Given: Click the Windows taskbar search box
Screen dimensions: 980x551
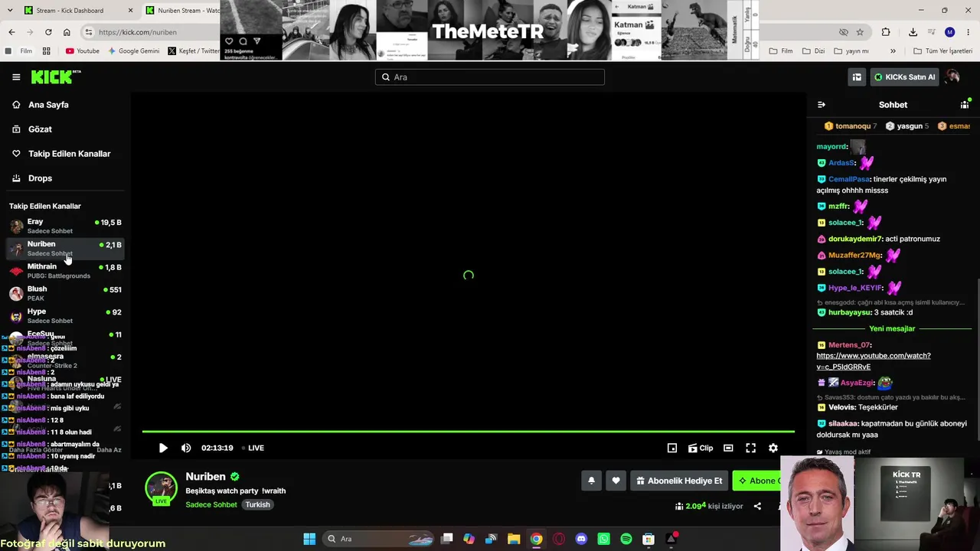Looking at the screenshot, I should [379, 539].
